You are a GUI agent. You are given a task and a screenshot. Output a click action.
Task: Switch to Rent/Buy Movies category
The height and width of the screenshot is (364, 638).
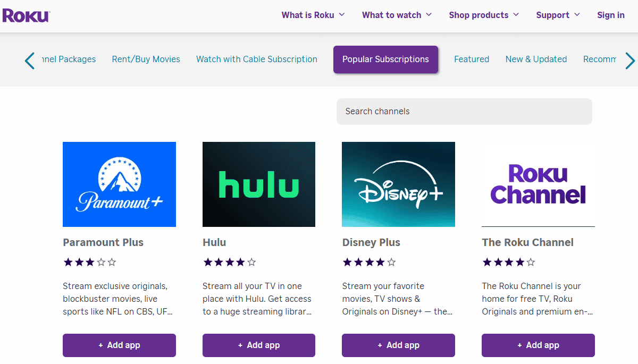click(x=146, y=60)
